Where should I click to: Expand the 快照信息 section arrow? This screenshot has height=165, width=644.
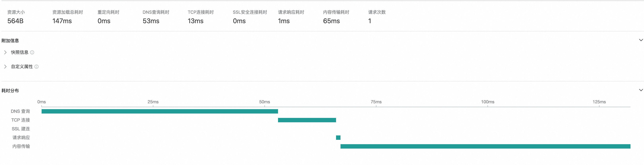5,52
